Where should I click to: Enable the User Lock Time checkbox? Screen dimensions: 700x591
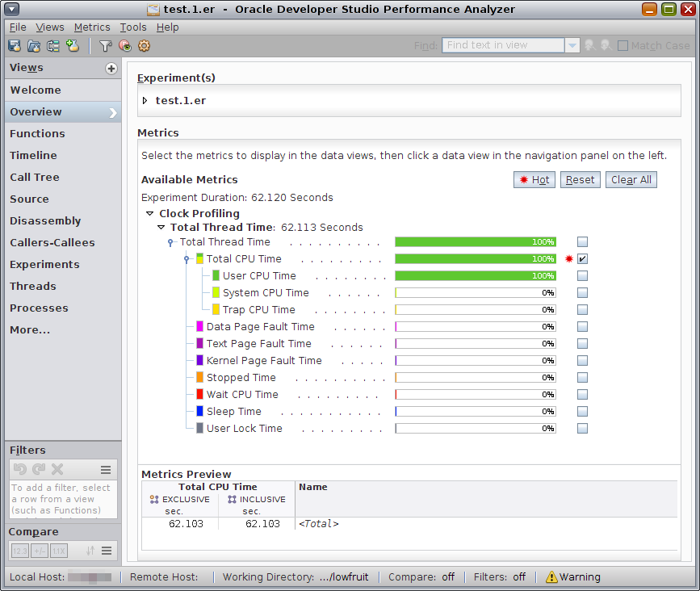[582, 429]
